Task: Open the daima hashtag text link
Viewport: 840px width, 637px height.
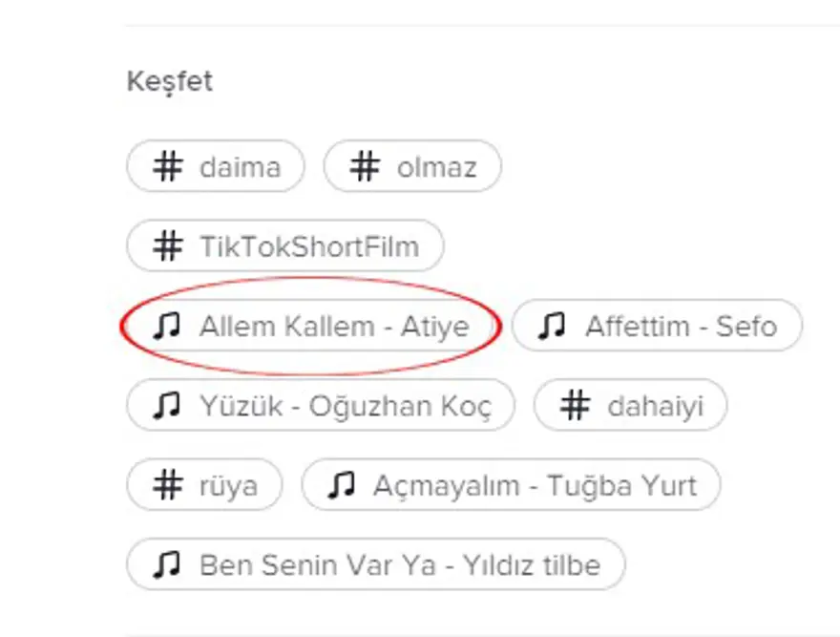Action: pyautogui.click(x=240, y=168)
